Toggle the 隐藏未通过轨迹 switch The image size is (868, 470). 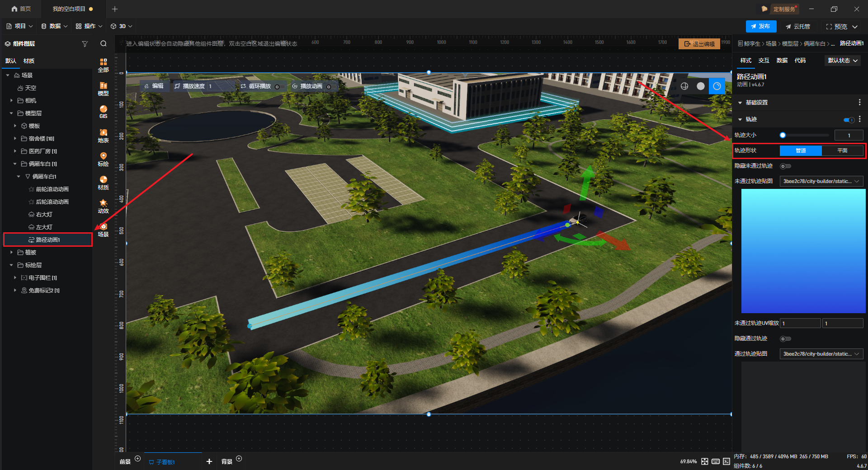click(786, 166)
